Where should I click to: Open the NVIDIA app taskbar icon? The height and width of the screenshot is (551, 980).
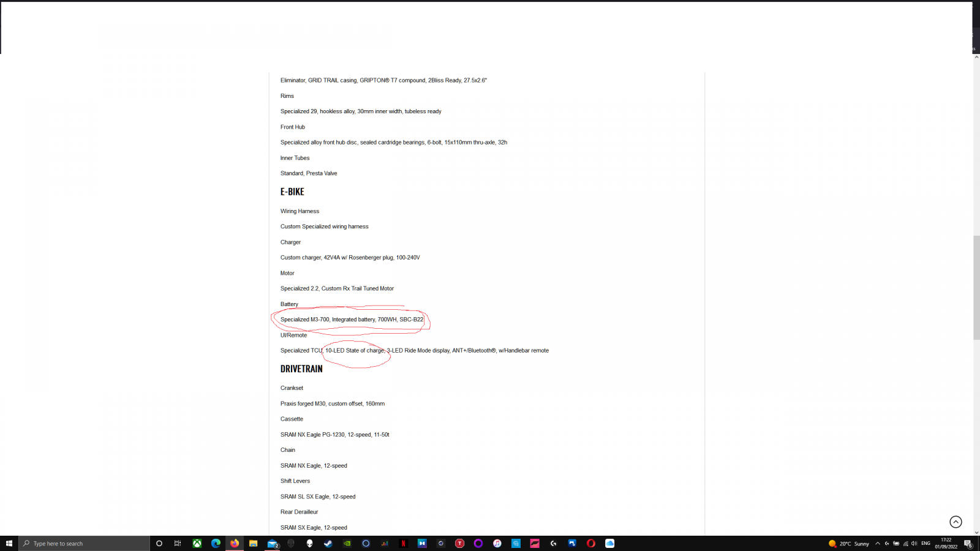pyautogui.click(x=347, y=543)
